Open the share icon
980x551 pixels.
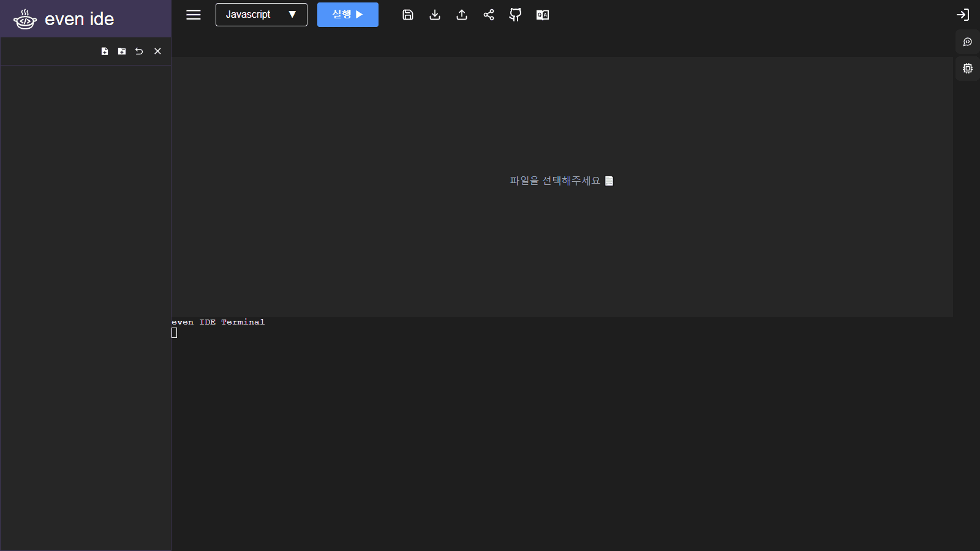tap(489, 15)
